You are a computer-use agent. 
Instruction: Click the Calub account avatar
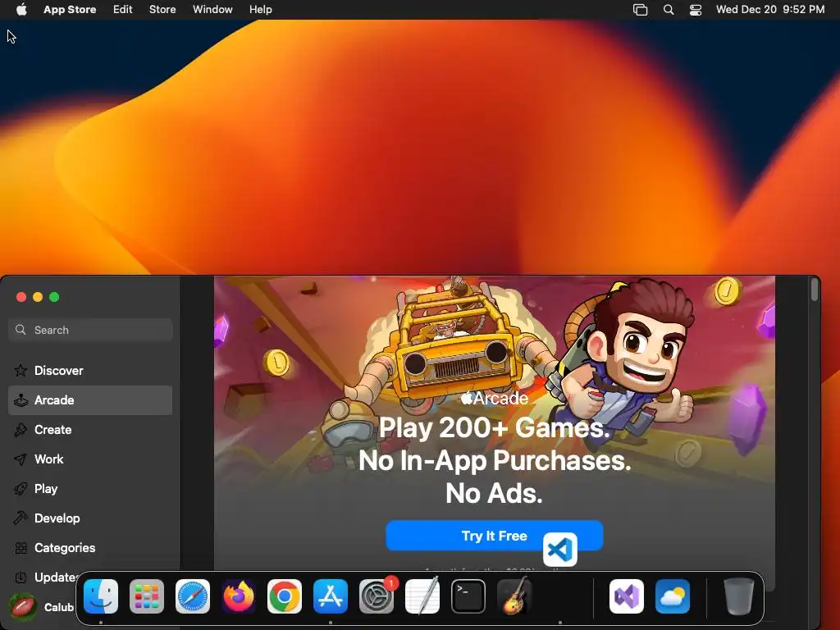(22, 606)
